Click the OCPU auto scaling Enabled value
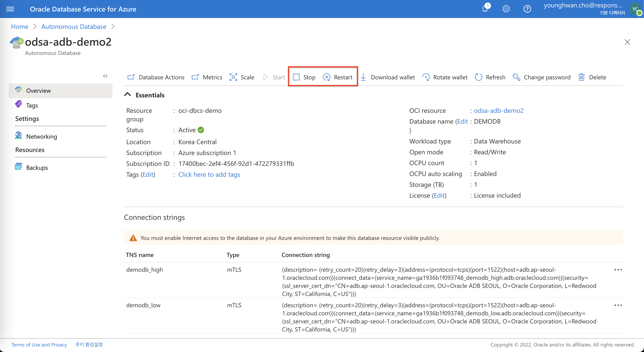 coord(485,174)
